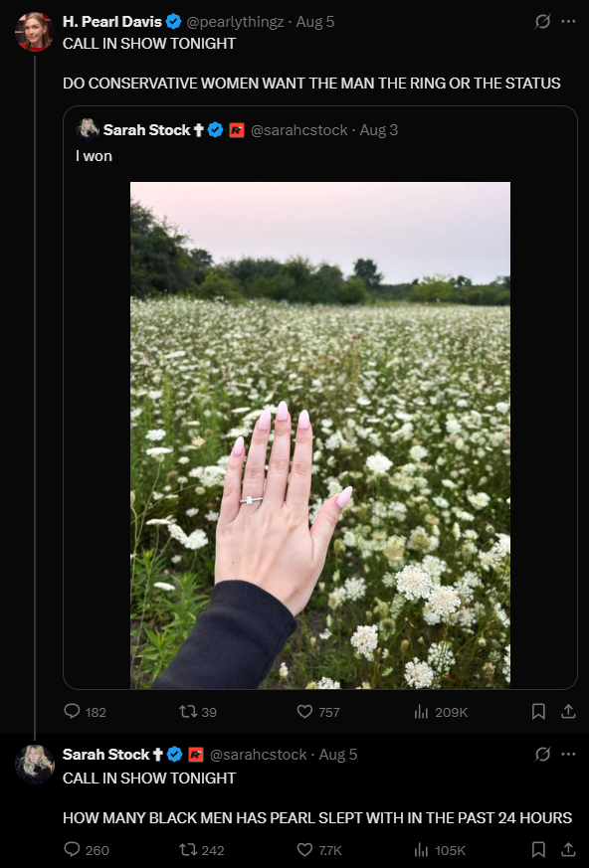Open more options on Pearl Davis tweet
Screen dimensions: 589x868
point(568,22)
